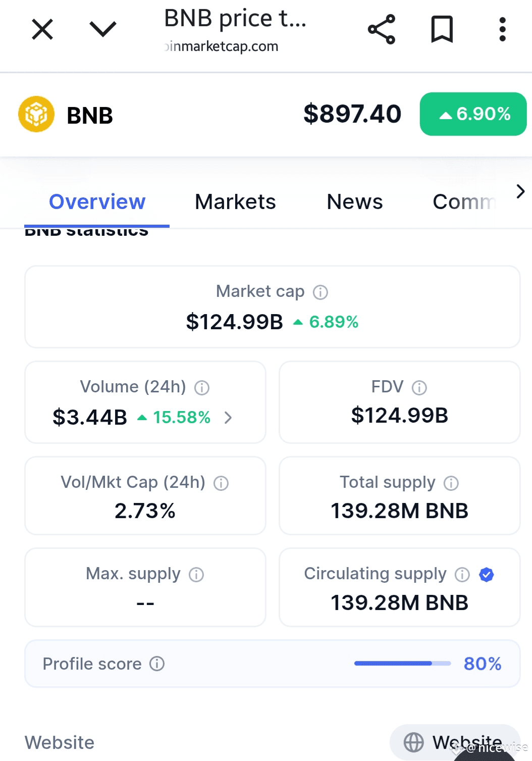Click the $3.44B volume value

(x=90, y=418)
